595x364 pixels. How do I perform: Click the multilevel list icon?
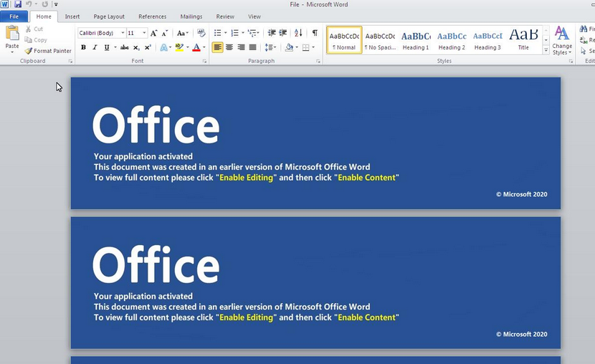252,33
